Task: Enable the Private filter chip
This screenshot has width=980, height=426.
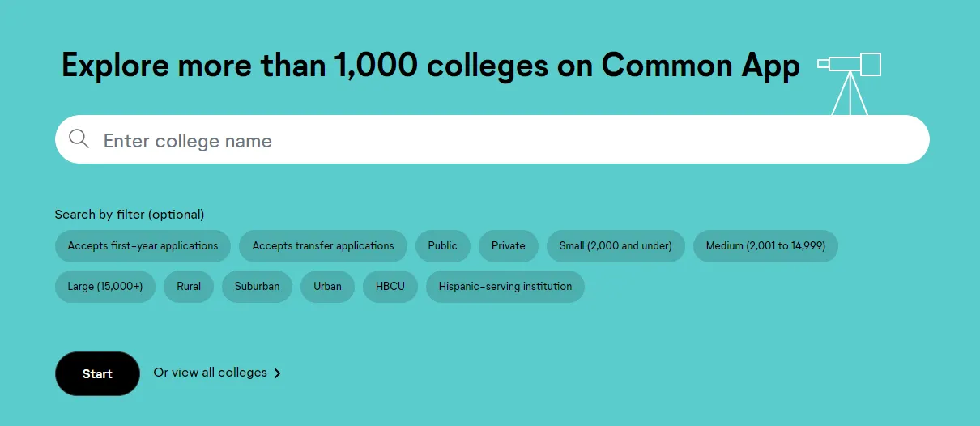Action: tap(509, 245)
